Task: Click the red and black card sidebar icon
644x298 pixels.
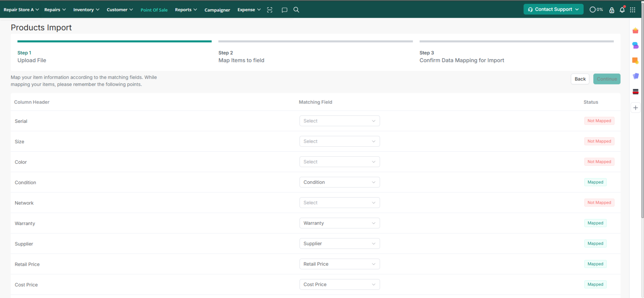Action: (635, 92)
